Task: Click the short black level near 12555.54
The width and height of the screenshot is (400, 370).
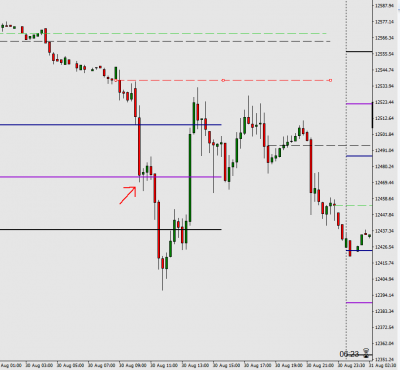Action: [x=359, y=51]
